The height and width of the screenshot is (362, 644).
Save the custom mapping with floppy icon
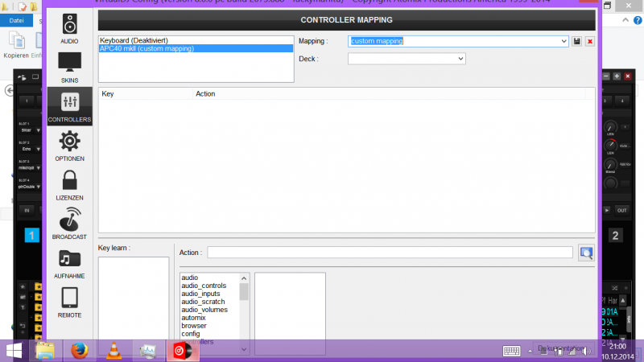tap(576, 42)
